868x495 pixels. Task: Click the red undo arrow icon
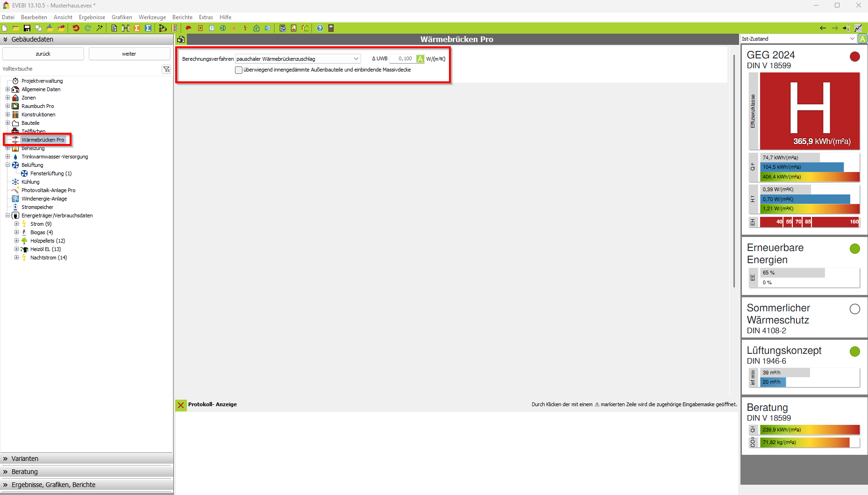pos(76,28)
